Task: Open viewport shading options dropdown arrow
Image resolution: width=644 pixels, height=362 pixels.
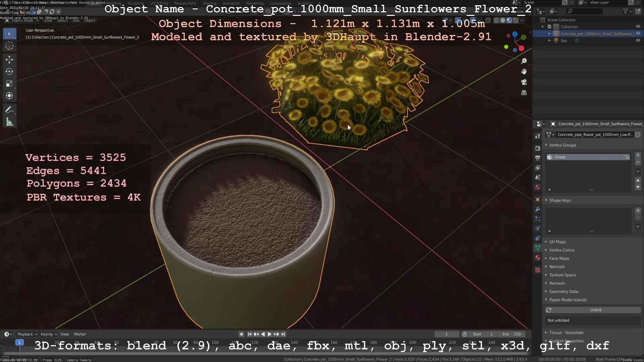Action: (522, 20)
